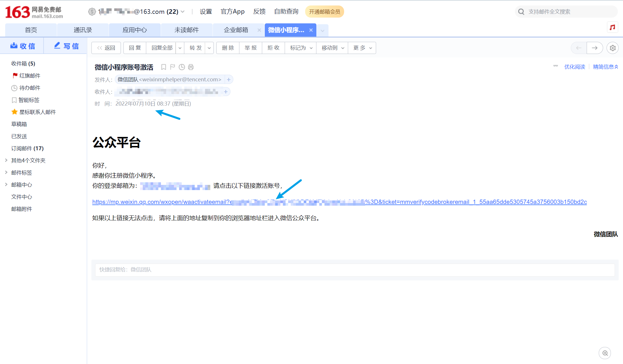Click 开通邮箱会员 button
623x364 pixels.
(x=324, y=12)
